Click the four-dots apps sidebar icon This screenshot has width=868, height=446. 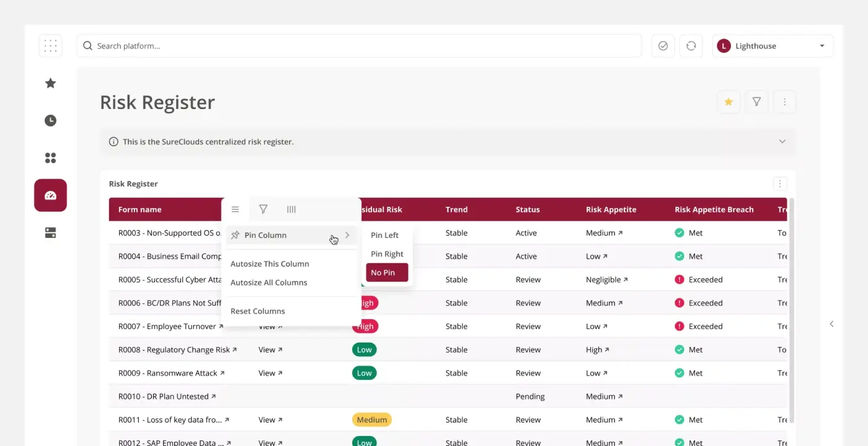(50, 158)
